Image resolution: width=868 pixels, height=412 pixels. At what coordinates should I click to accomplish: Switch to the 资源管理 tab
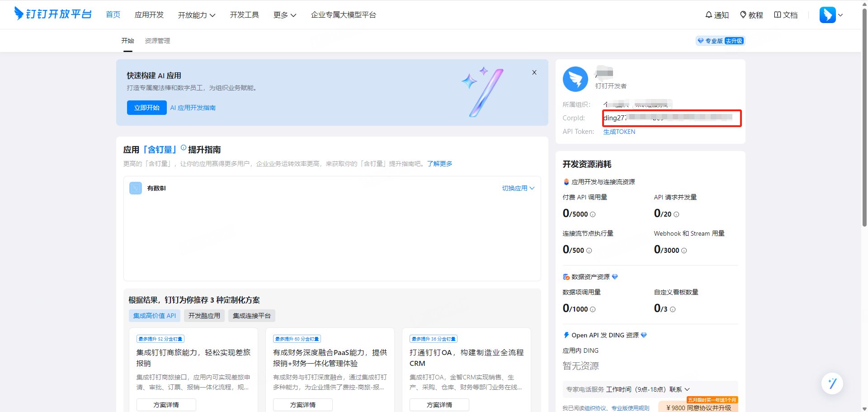157,41
